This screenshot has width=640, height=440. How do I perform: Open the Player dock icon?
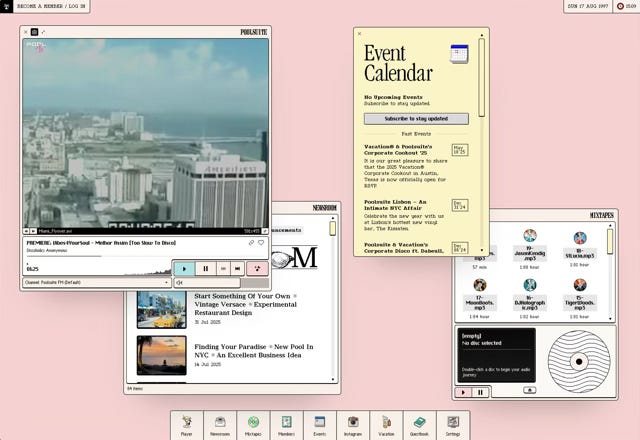point(187,426)
